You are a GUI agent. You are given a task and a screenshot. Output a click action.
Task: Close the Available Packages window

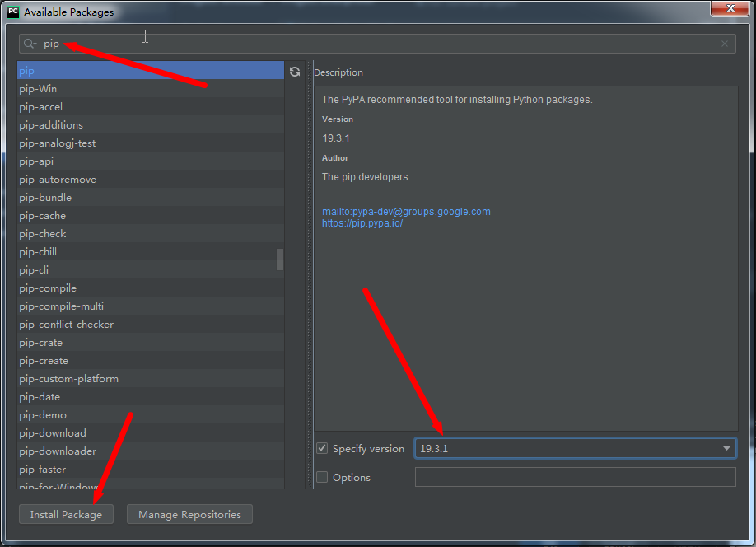click(x=730, y=8)
